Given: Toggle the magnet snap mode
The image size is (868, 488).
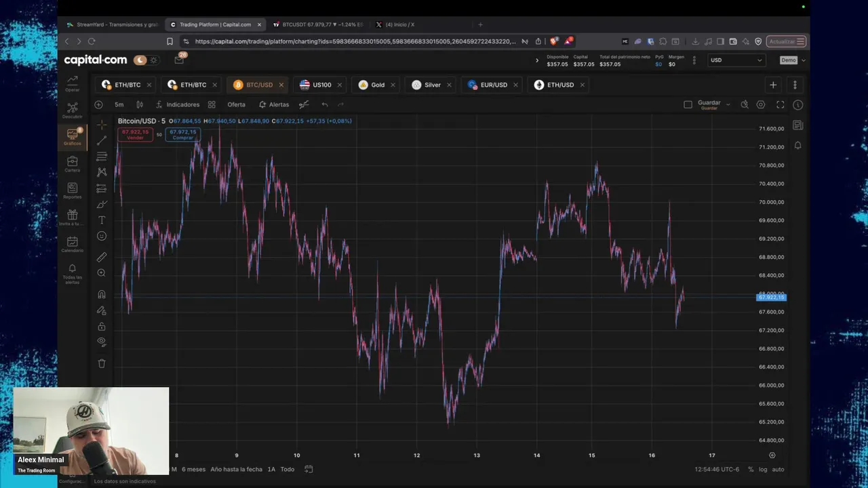Looking at the screenshot, I should [x=102, y=294].
